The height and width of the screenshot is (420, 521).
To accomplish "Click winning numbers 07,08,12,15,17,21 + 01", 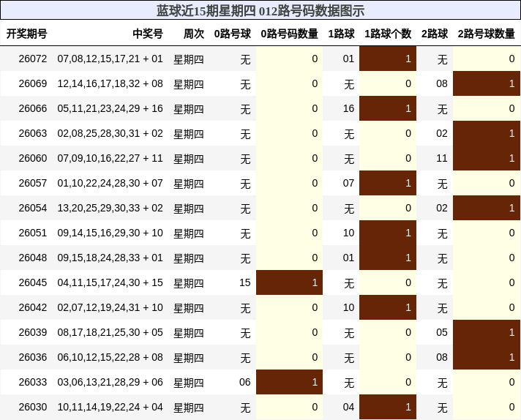I will point(110,59).
